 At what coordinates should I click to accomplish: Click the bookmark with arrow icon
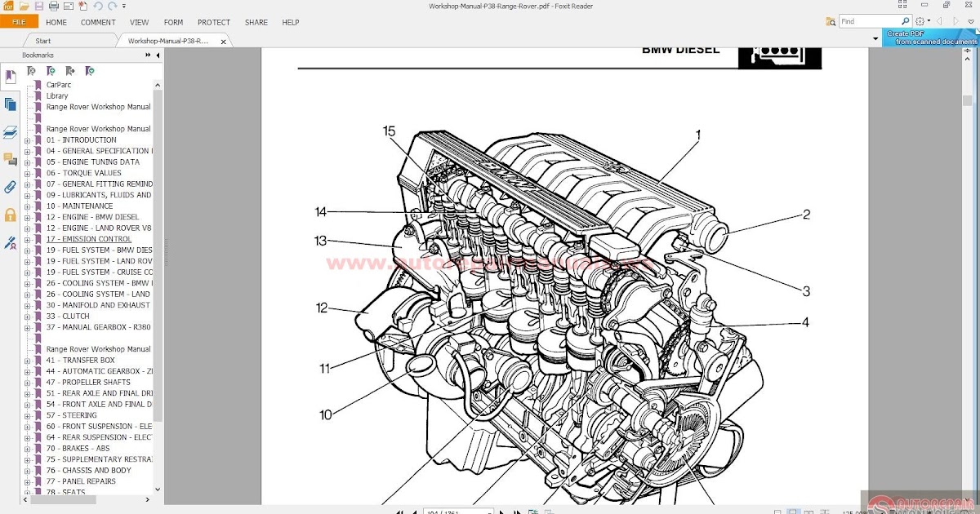click(70, 71)
